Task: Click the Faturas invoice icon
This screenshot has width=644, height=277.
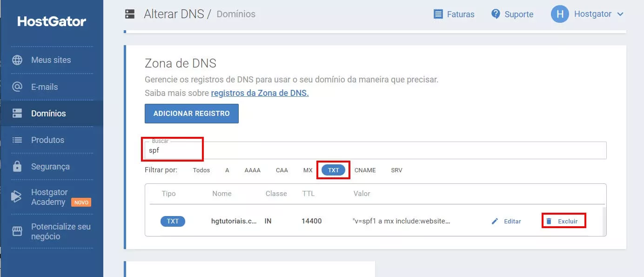Action: [x=438, y=14]
